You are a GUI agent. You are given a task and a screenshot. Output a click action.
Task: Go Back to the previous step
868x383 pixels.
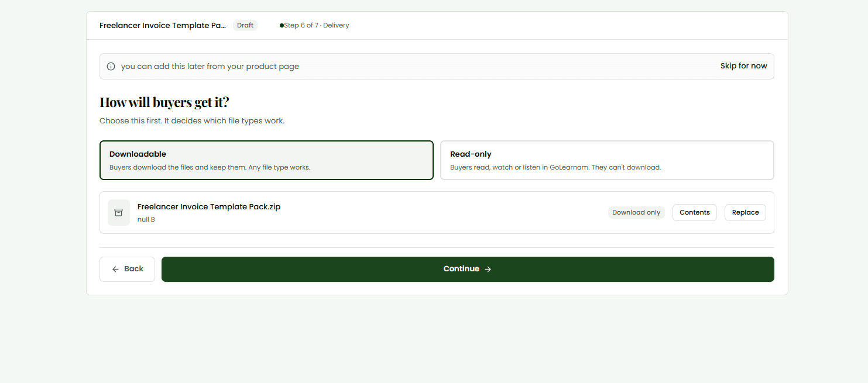[x=127, y=269]
